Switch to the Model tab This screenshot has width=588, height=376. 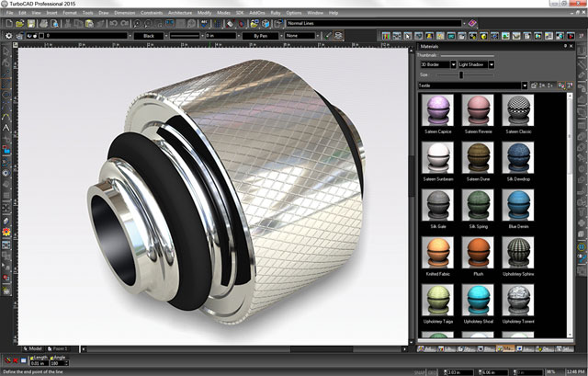(35, 348)
